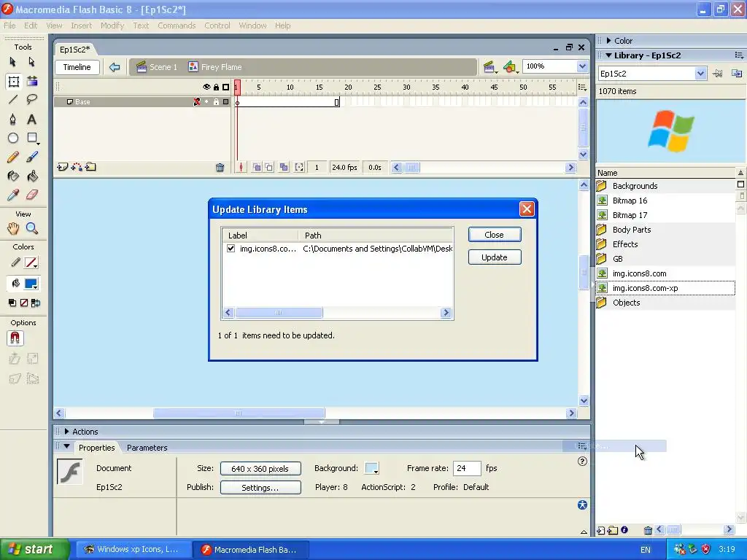Click the Gradient Transform tool
The width and height of the screenshot is (747, 560).
pyautogui.click(x=32, y=82)
